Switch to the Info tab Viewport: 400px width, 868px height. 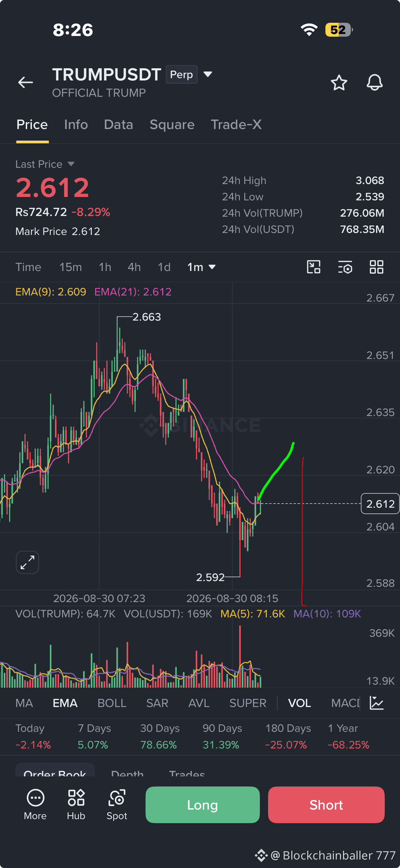click(x=76, y=125)
